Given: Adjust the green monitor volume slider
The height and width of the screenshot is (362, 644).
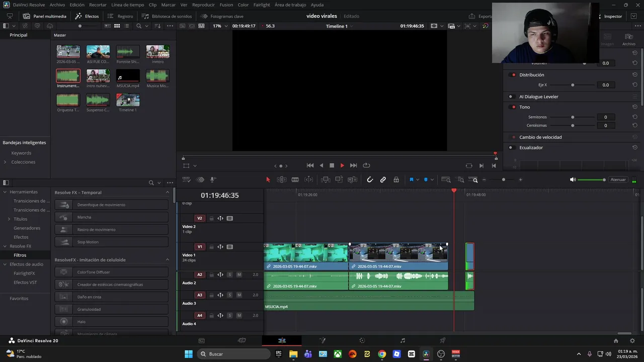Looking at the screenshot, I should [592, 179].
